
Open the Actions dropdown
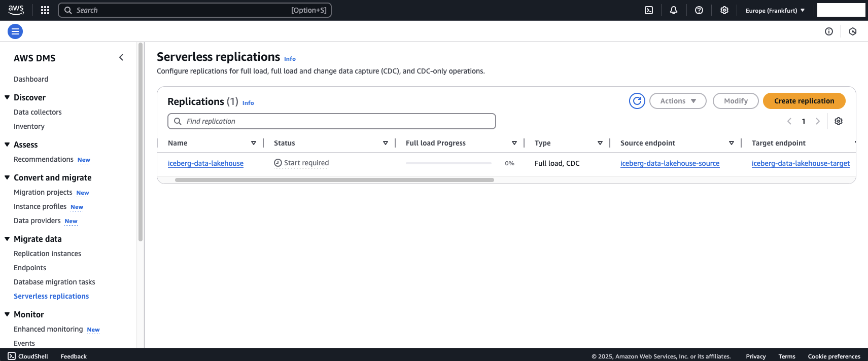point(678,101)
